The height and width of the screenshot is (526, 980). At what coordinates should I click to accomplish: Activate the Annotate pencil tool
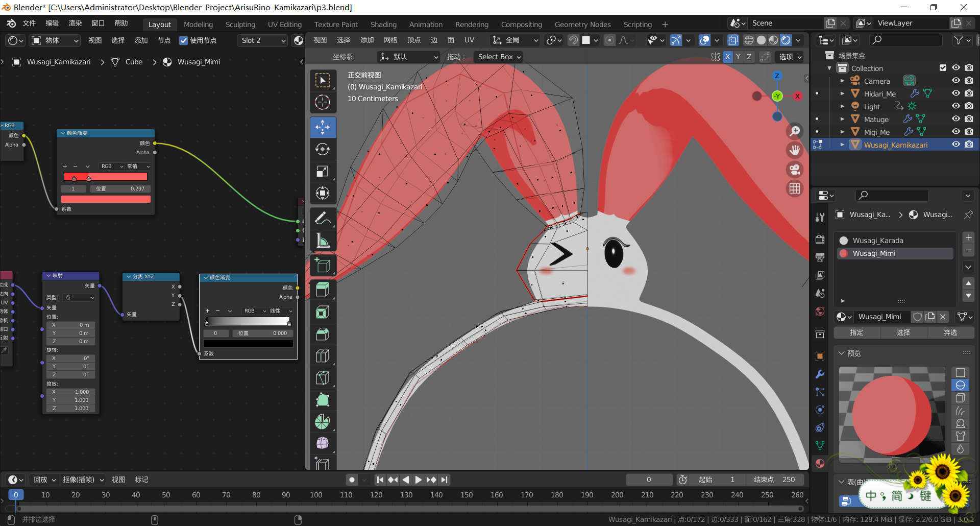coord(323,218)
